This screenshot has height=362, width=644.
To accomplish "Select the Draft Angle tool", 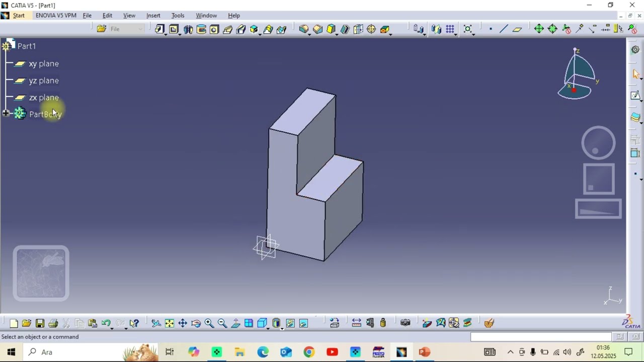I will [331, 29].
